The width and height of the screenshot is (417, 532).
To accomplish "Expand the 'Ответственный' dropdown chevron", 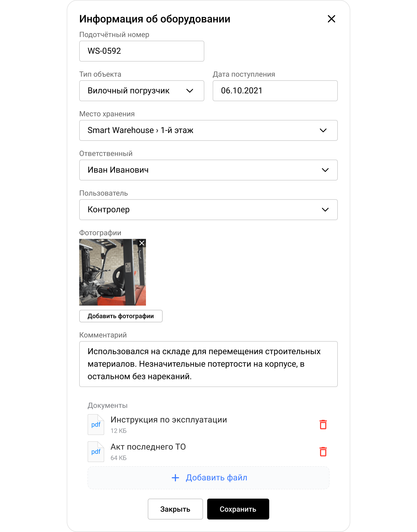I will click(325, 170).
